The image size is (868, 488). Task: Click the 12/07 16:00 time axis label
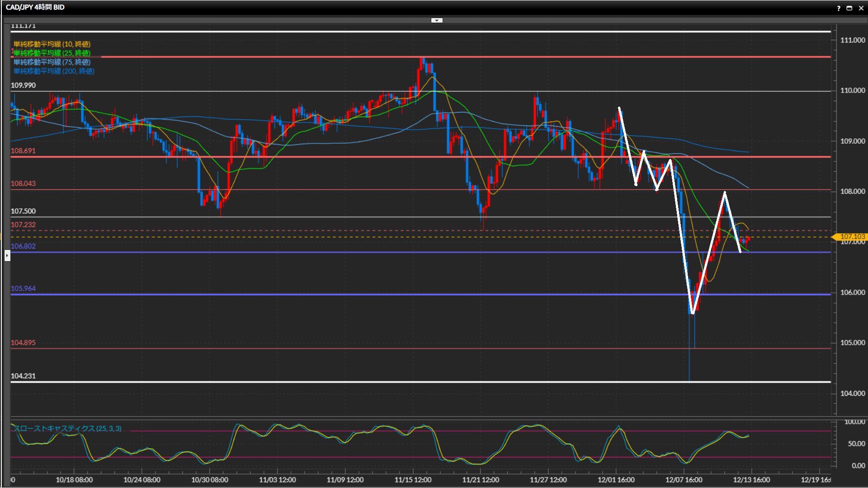[684, 480]
